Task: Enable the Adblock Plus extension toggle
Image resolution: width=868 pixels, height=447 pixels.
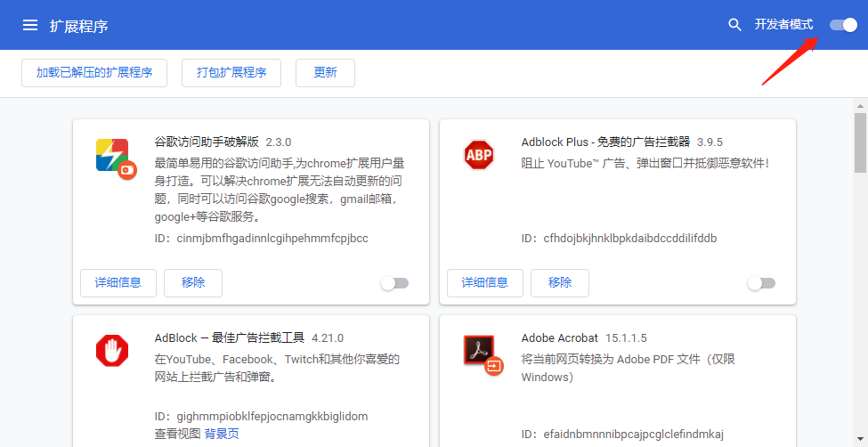Action: [761, 283]
